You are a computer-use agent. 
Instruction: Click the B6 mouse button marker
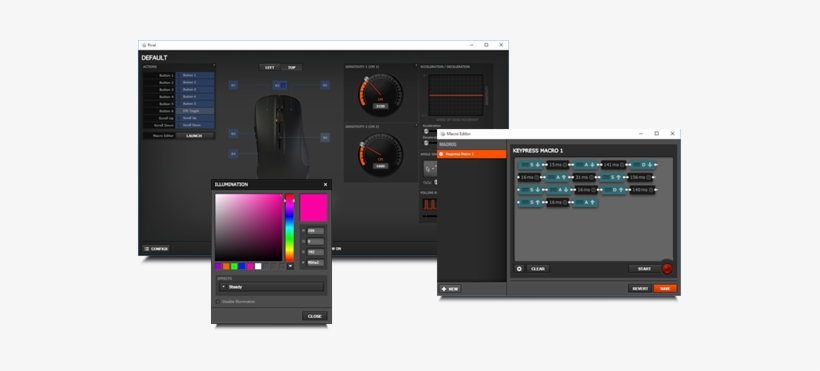click(x=325, y=137)
